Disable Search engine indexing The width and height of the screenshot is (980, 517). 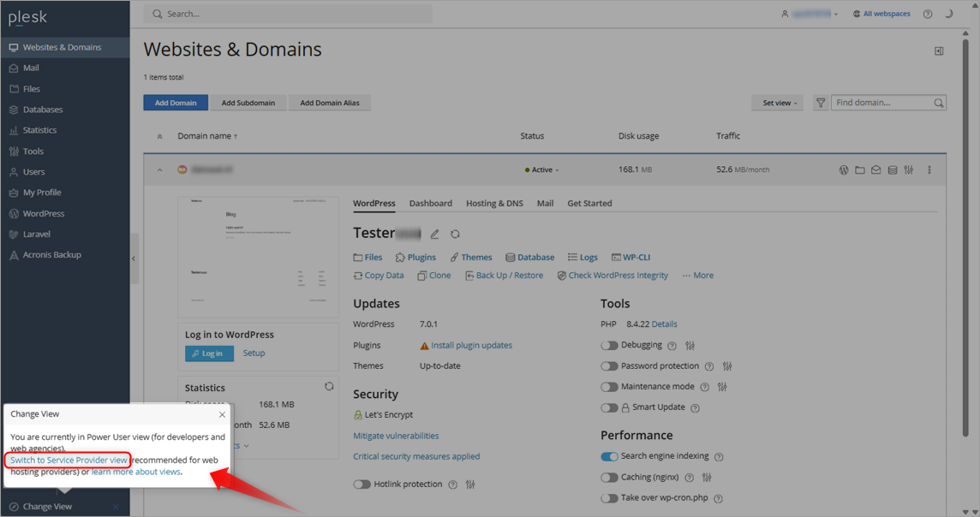click(609, 456)
